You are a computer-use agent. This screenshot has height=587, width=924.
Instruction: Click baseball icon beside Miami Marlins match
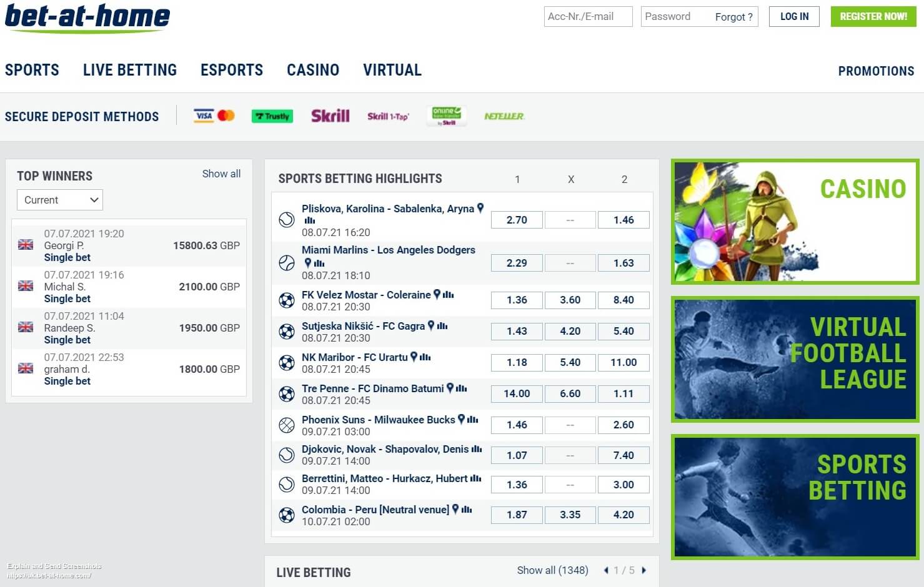pos(287,263)
